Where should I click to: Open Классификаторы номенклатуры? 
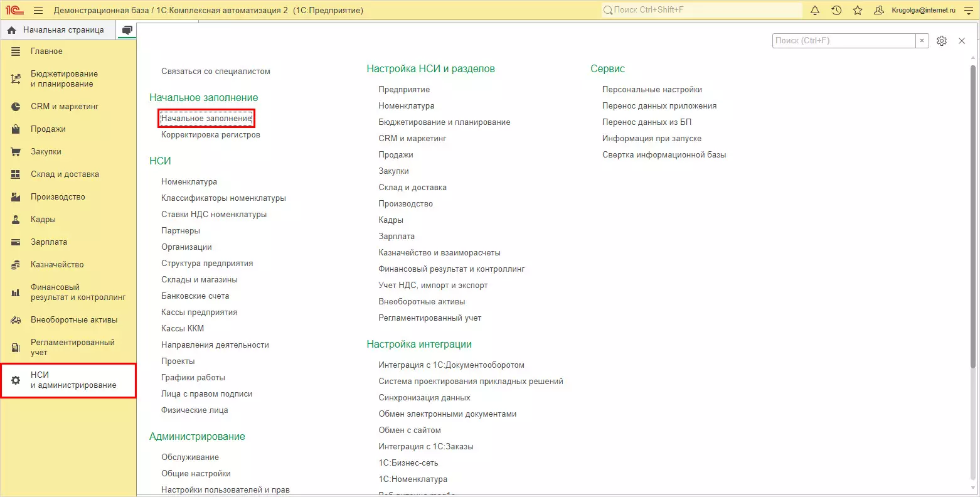pos(223,198)
